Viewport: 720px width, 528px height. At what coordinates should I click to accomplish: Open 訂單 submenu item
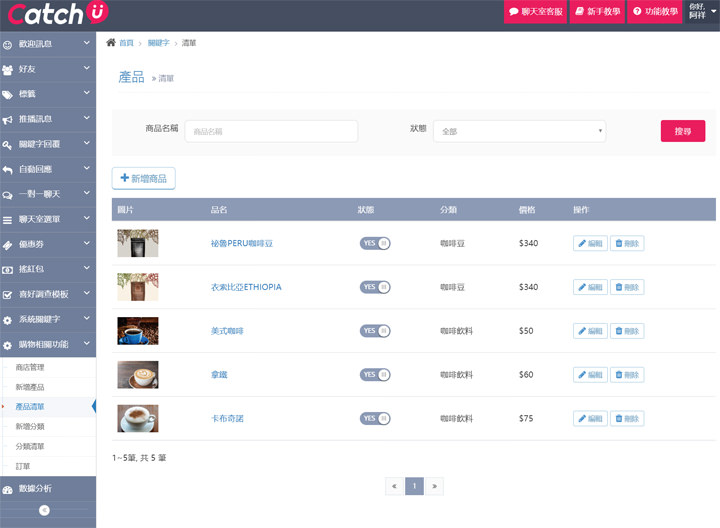pyautogui.click(x=22, y=466)
